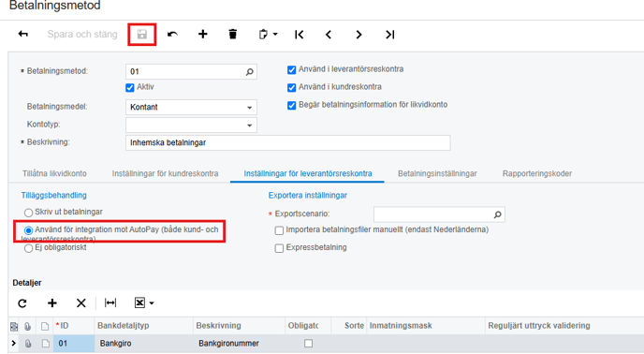Viewport: 644px width, 354px height.
Task: Click the row selector arrow for Bankgiro
Action: 13,344
